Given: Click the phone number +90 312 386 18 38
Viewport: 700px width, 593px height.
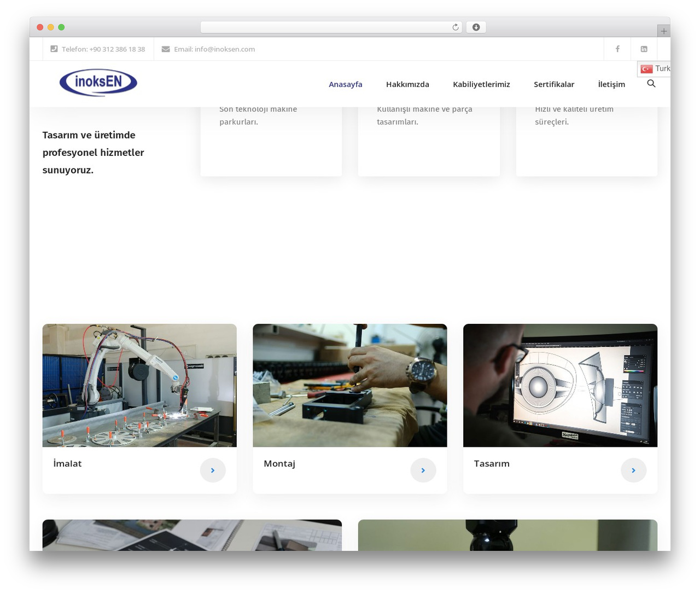Looking at the screenshot, I should click(x=117, y=49).
